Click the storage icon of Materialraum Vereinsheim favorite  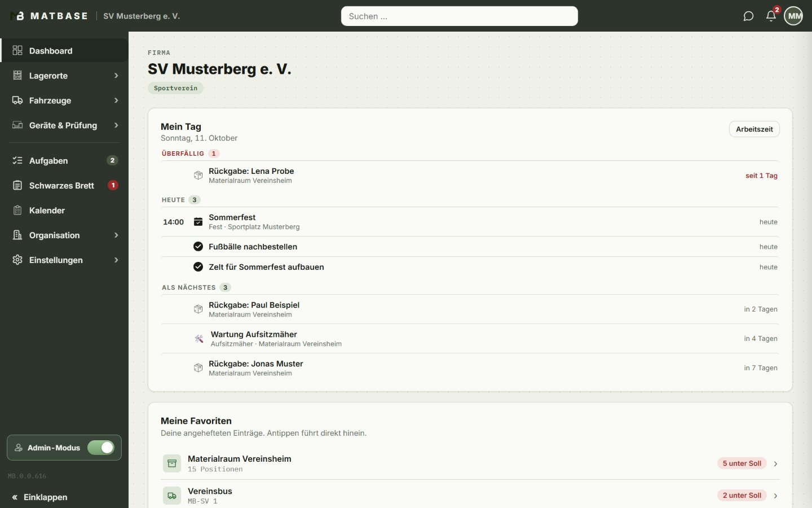172,463
